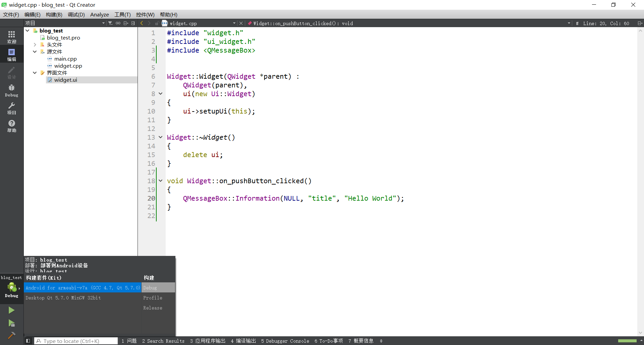Open the 帮助 (Help) mode
The width and height of the screenshot is (644, 345).
[x=12, y=126]
